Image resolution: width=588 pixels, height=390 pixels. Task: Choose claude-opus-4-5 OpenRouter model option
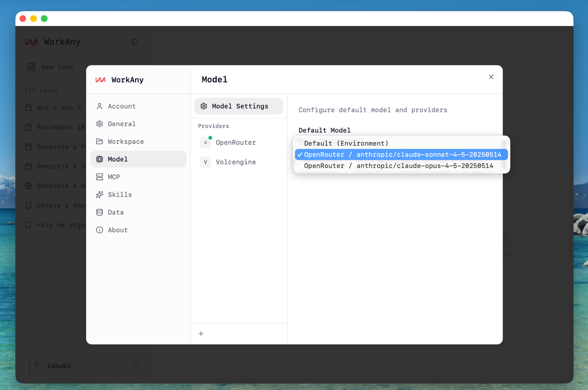398,166
